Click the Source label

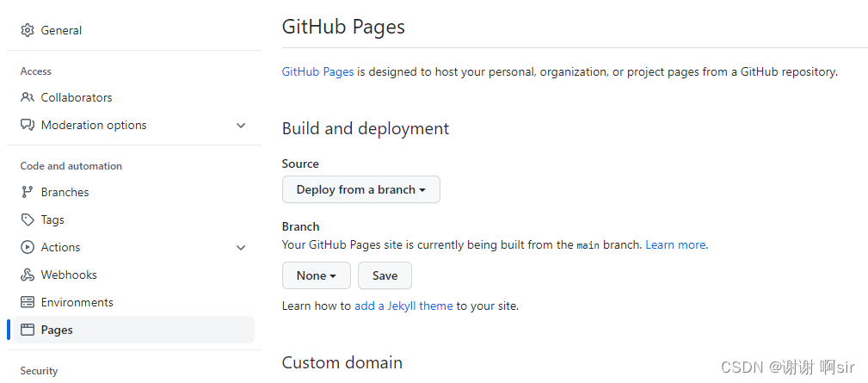(x=300, y=164)
